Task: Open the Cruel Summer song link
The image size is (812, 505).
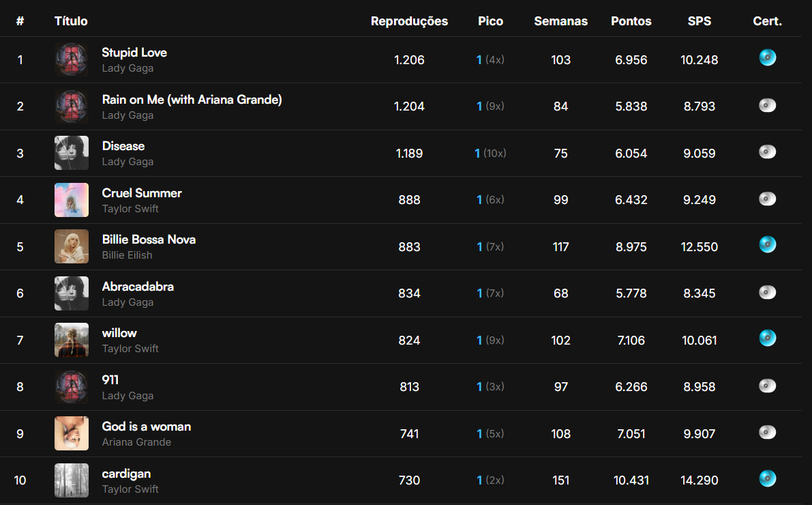Action: coord(142,193)
